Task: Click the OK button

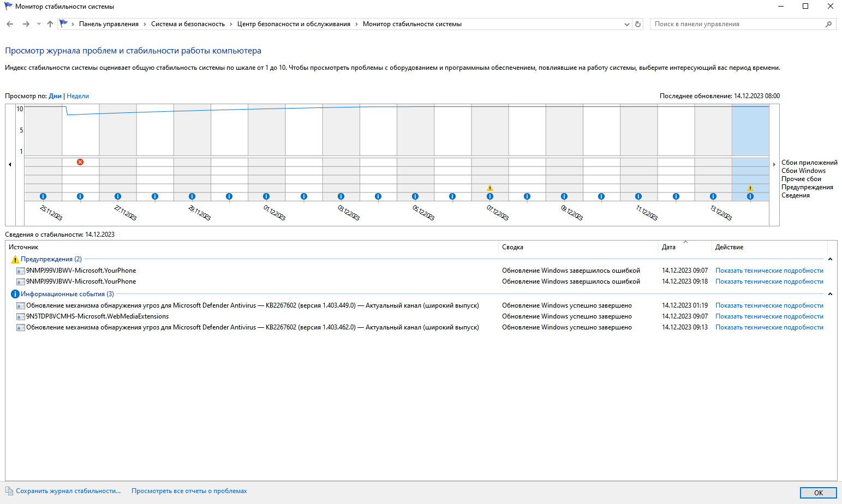Action: 818,493
